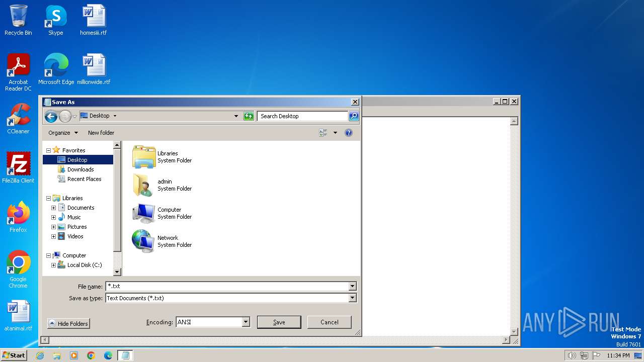644x362 pixels.
Task: Open the address bar previous locations dropdown
Action: (236, 116)
